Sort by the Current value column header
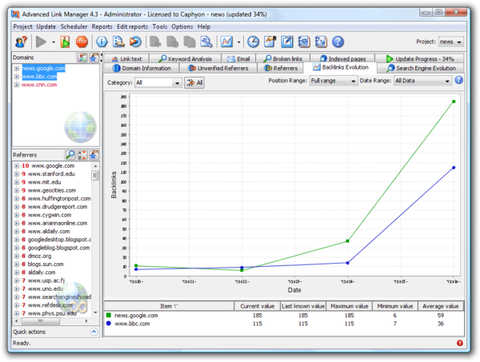Screen dimensions: 480x362 click(257, 306)
